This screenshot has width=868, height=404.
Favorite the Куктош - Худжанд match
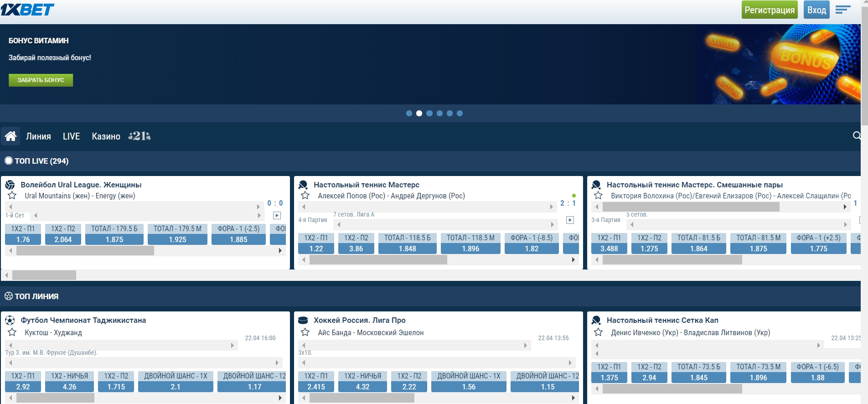click(x=12, y=332)
